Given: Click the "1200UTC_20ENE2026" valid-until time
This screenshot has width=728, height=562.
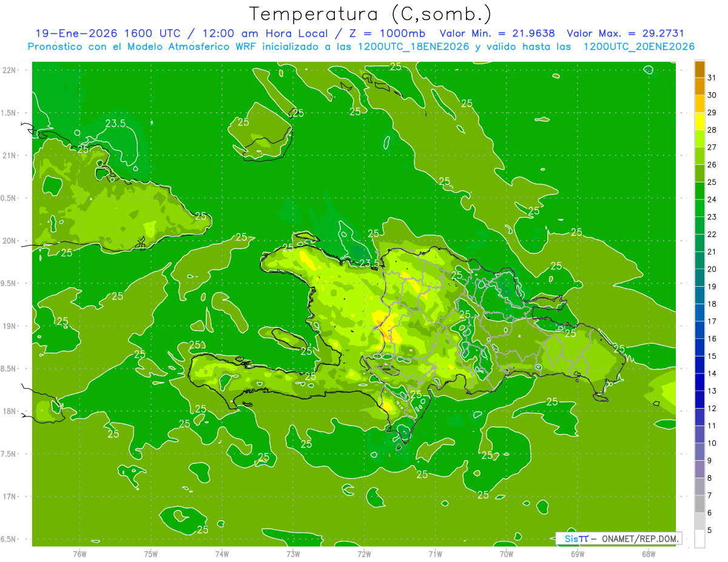Looking at the screenshot, I should pos(639,47).
